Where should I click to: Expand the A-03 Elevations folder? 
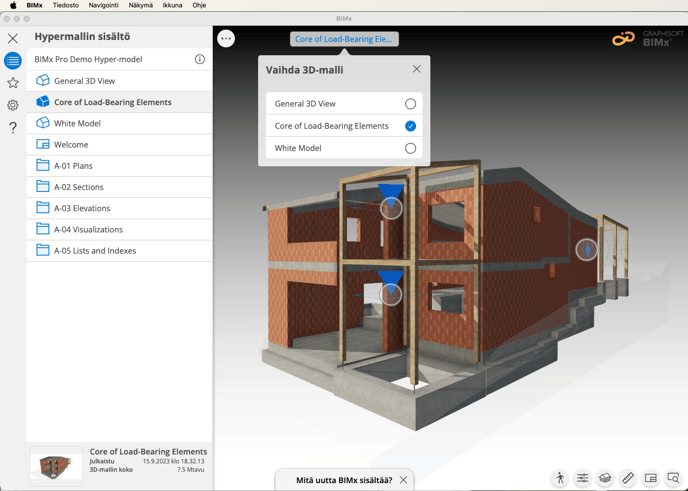click(119, 208)
